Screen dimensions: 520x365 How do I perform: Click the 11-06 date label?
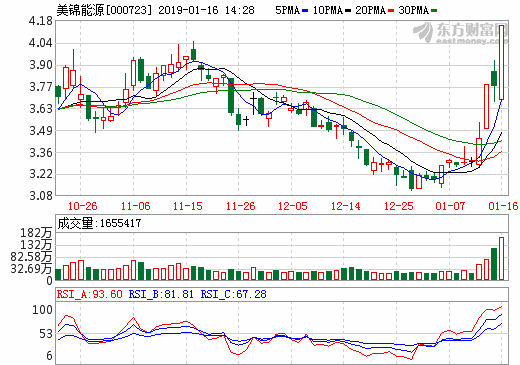click(135, 206)
